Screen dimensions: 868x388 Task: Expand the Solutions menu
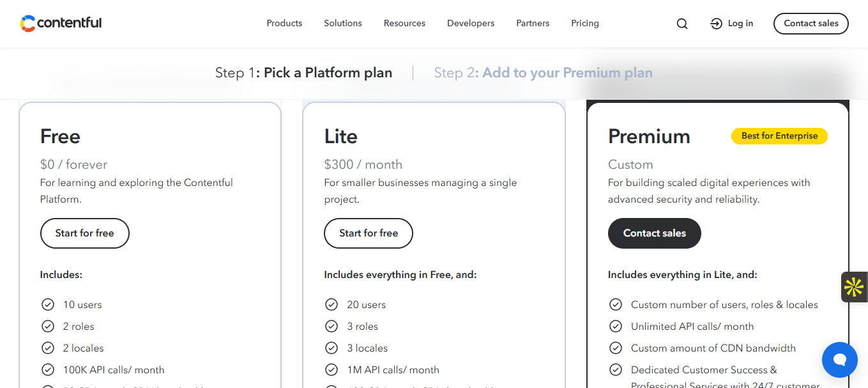pyautogui.click(x=343, y=24)
